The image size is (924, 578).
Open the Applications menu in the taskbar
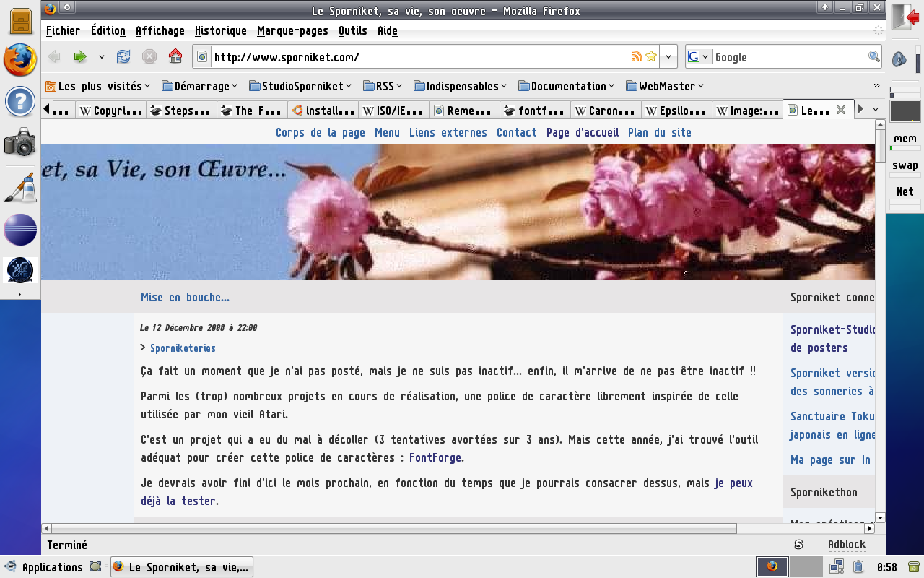pos(44,567)
